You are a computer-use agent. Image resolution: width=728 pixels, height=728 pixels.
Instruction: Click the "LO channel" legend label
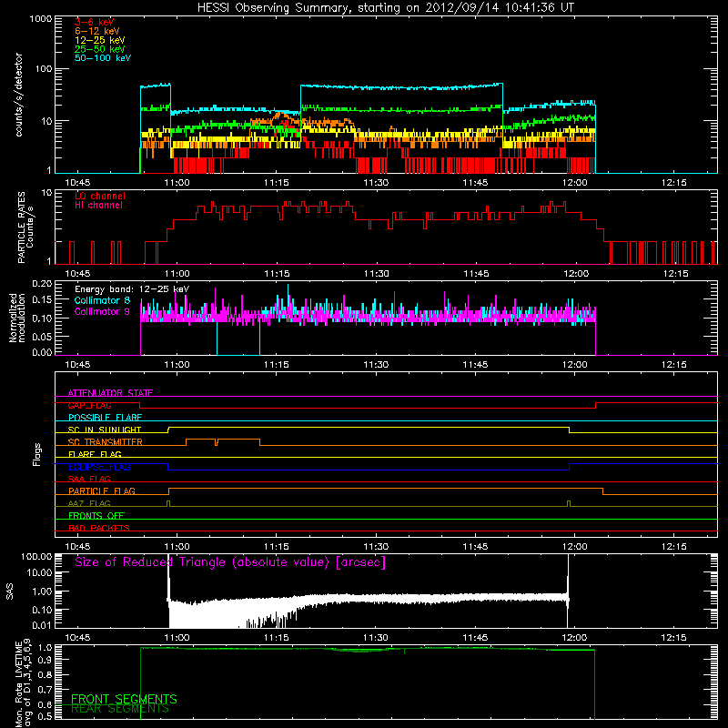(x=100, y=196)
